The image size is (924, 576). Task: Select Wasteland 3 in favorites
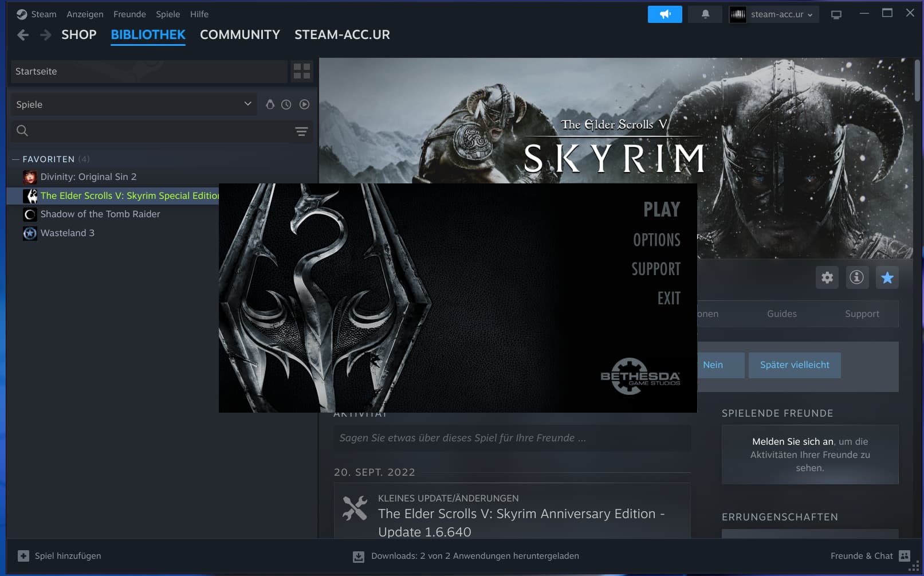pos(67,233)
